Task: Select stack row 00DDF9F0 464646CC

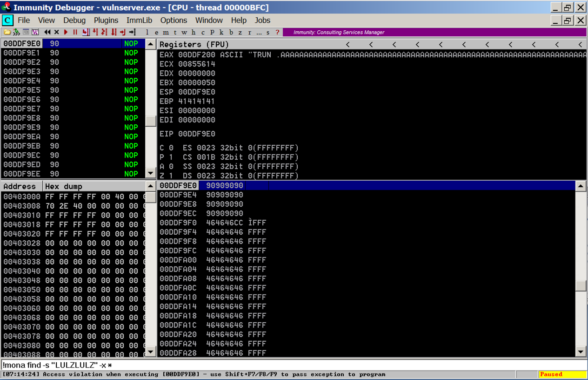Action: coord(367,223)
